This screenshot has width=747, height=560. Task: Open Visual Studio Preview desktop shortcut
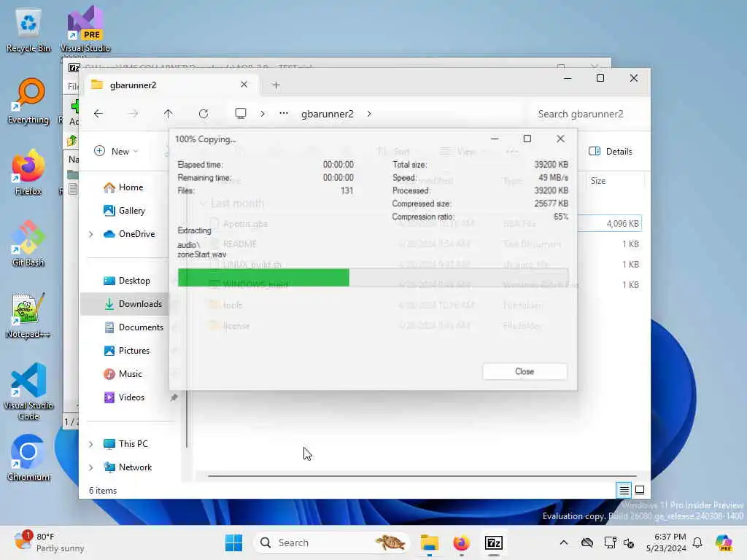(85, 31)
